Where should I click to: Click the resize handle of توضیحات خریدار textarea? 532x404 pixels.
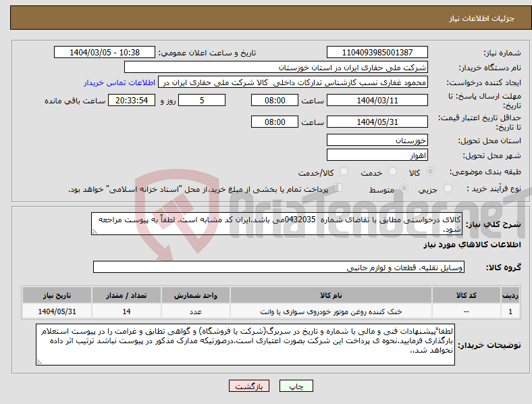(x=39, y=362)
